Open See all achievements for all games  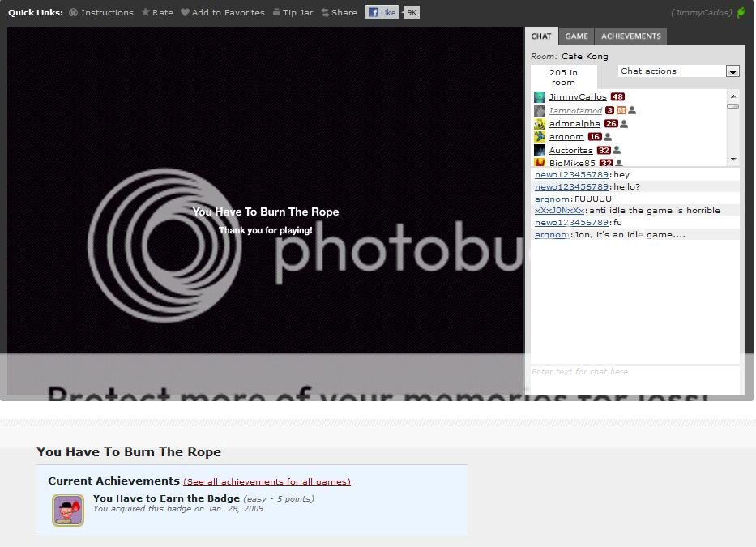pyautogui.click(x=267, y=482)
